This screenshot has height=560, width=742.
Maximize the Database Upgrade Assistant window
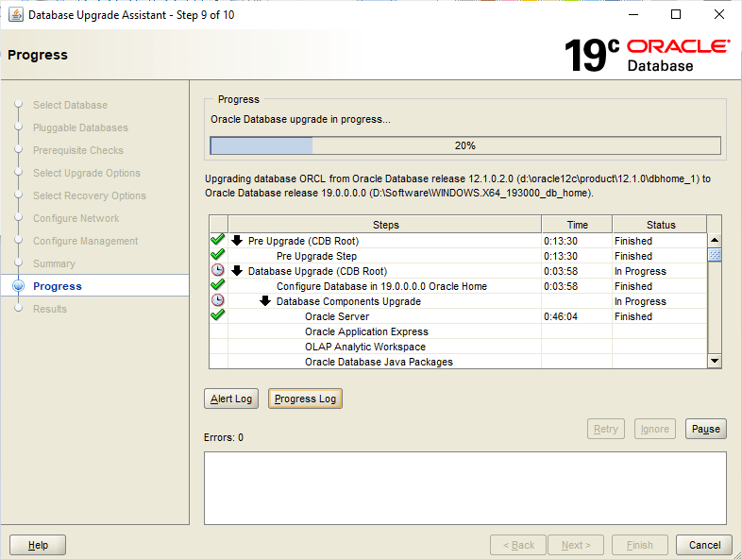676,15
